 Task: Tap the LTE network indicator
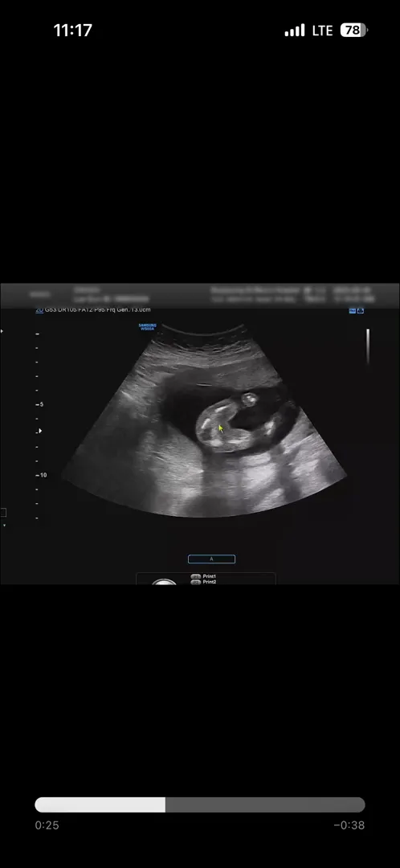pyautogui.click(x=323, y=30)
